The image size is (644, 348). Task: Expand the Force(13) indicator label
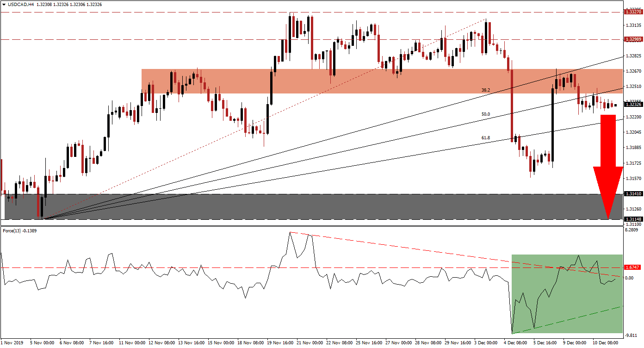point(14,230)
